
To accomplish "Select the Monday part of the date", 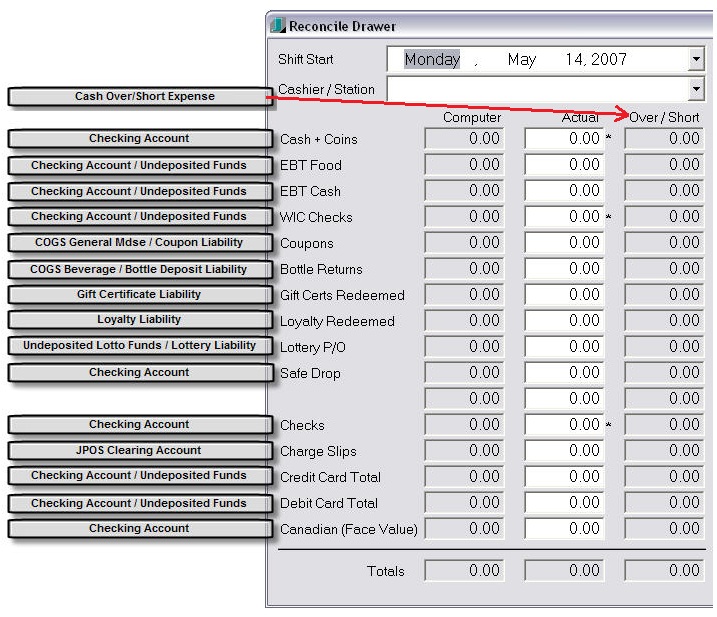I will [432, 59].
